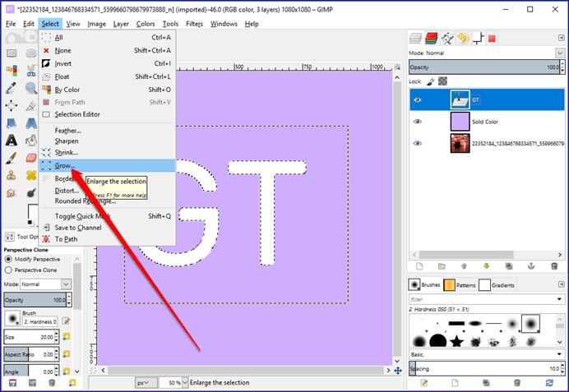Open the Basic brush tag dropdown
This screenshot has height=392, width=569.
(559, 354)
